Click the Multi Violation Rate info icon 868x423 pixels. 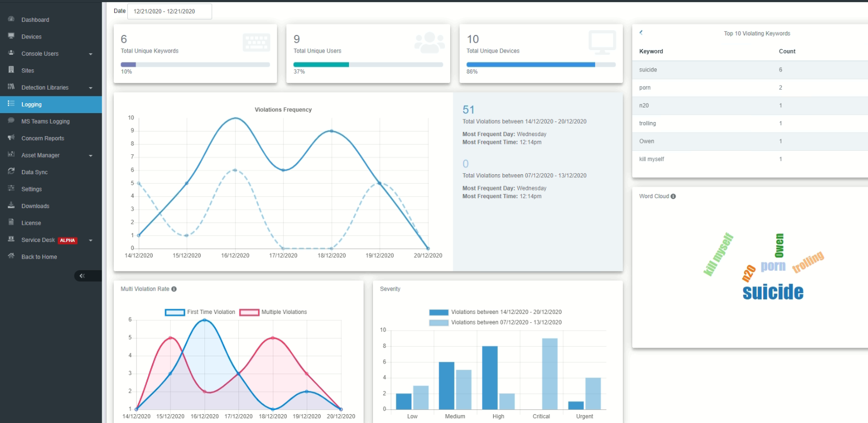174,289
